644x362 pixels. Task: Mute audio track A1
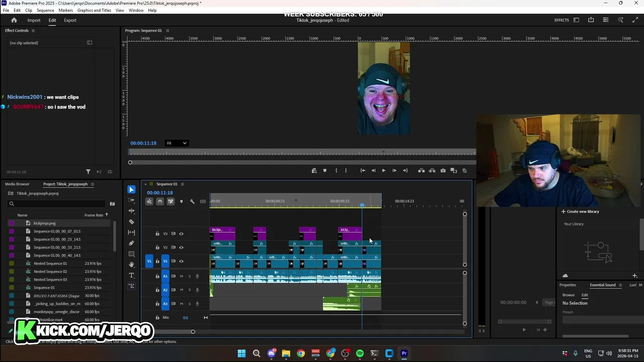[182, 276]
